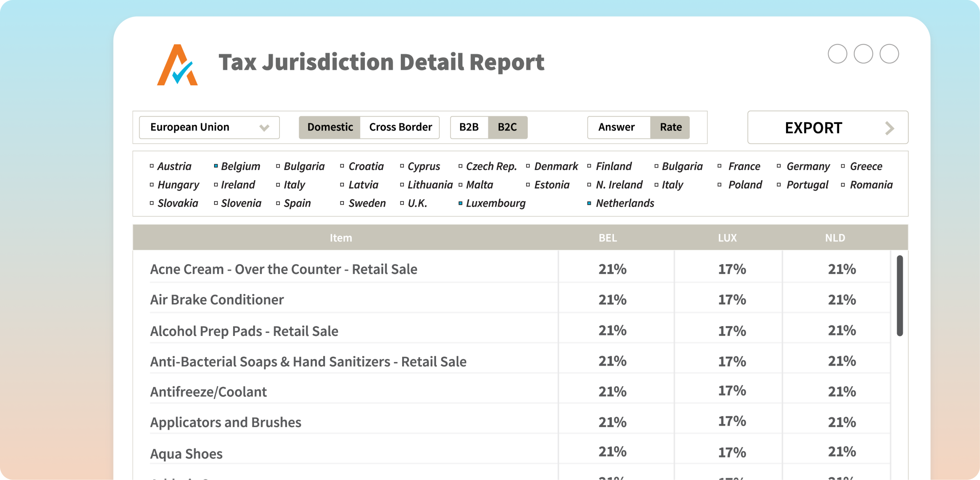This screenshot has height=480, width=980.
Task: Click the third window circle icon
Action: pyautogui.click(x=889, y=54)
